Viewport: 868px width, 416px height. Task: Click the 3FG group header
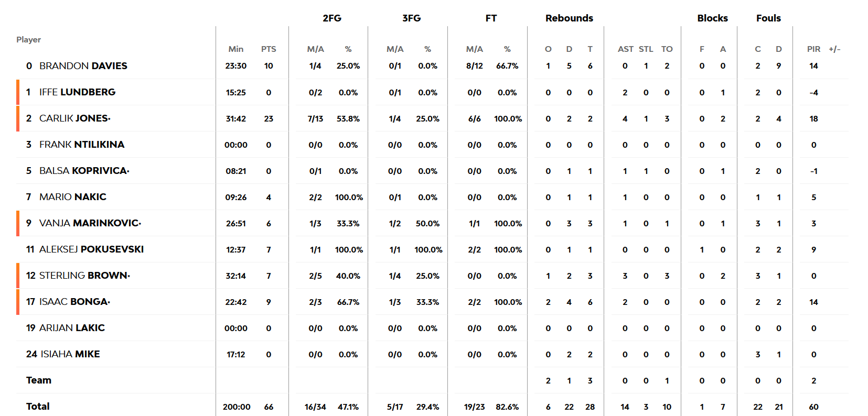[x=411, y=18]
